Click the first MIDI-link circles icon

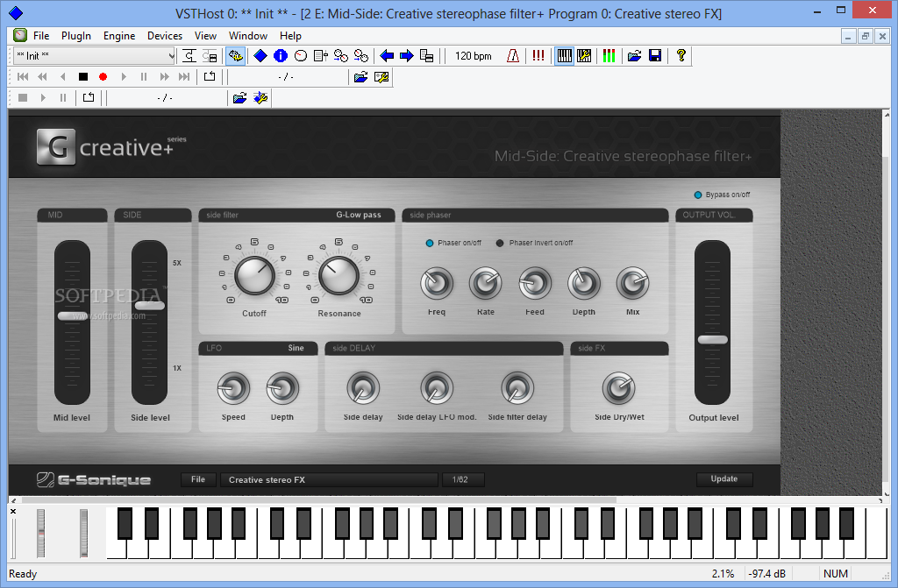[341, 55]
